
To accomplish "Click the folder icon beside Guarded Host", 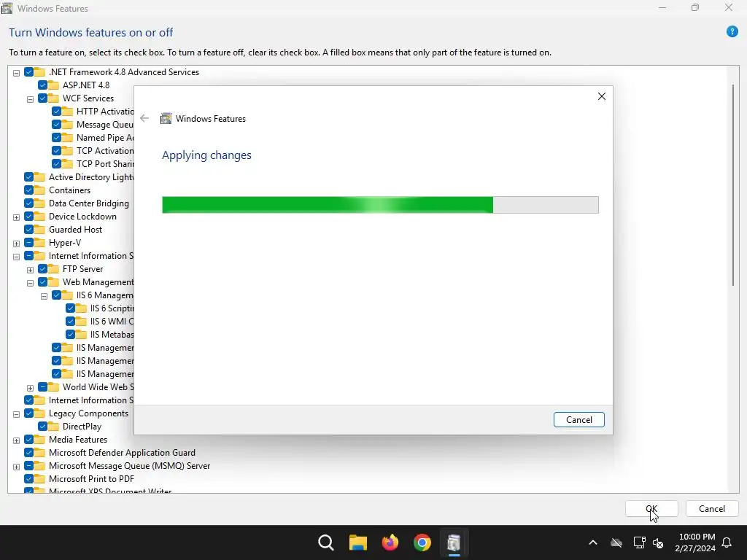I will pyautogui.click(x=39, y=230).
